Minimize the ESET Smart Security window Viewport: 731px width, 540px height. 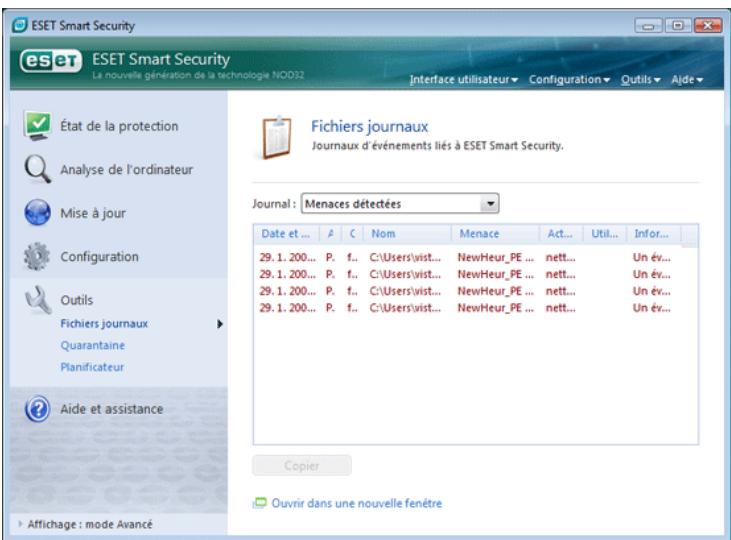[648, 26]
